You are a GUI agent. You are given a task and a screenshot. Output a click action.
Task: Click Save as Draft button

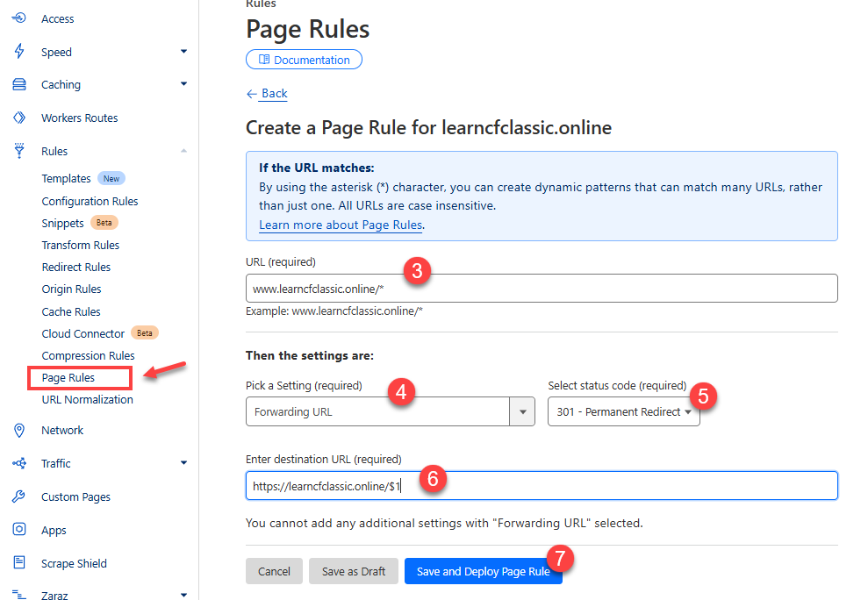pos(354,571)
